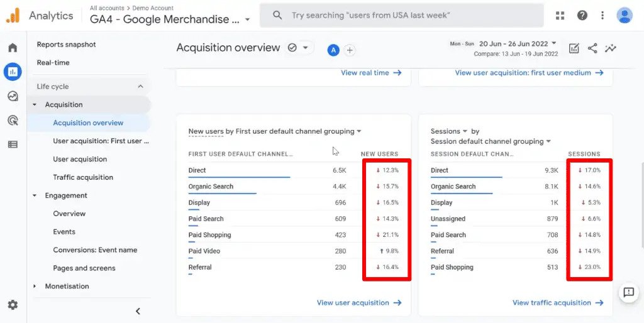
Task: Click the 'Acquisition overview' page title
Action: 228,48
